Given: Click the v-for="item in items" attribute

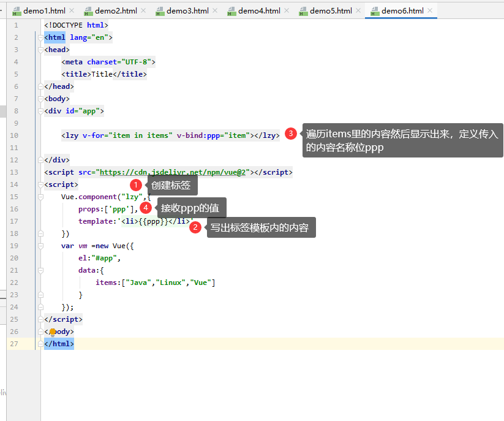Looking at the screenshot, I should (127, 135).
